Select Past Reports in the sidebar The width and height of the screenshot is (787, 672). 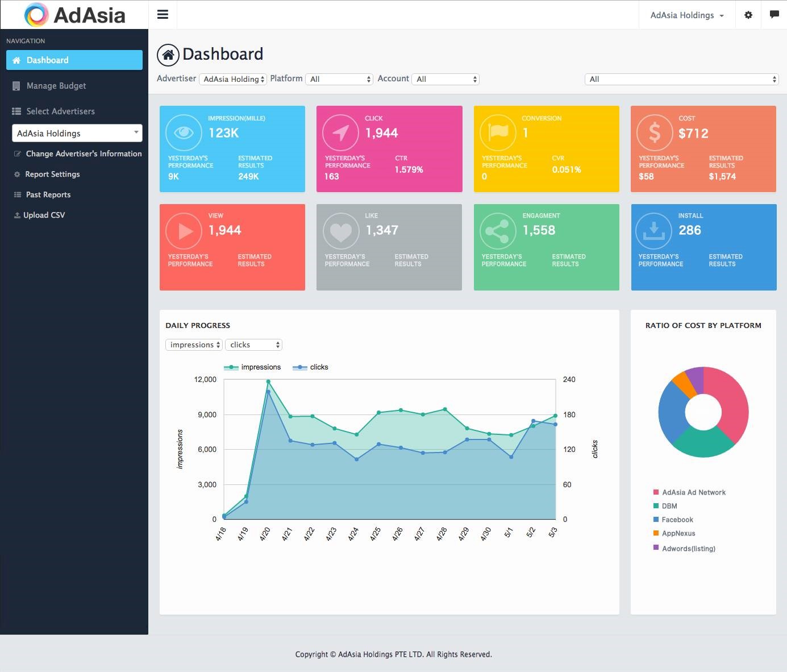48,194
